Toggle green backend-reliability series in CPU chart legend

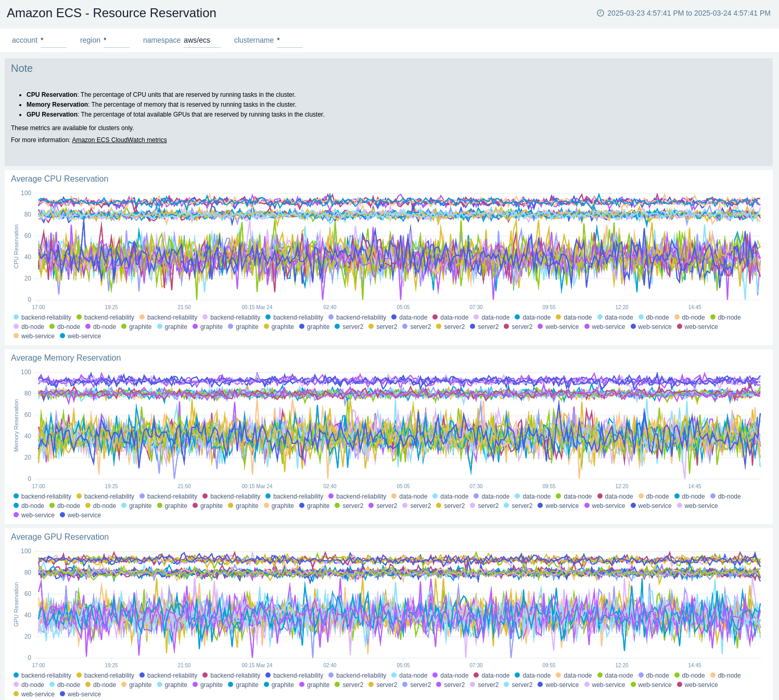click(105, 317)
